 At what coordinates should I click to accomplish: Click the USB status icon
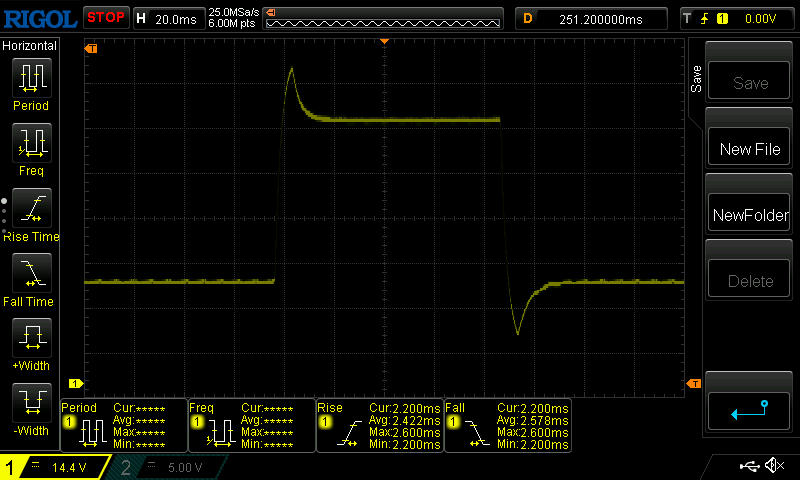pos(748,466)
